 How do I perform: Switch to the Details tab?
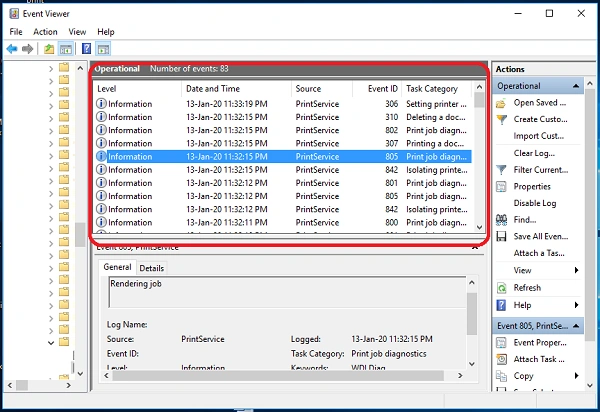pyautogui.click(x=152, y=268)
